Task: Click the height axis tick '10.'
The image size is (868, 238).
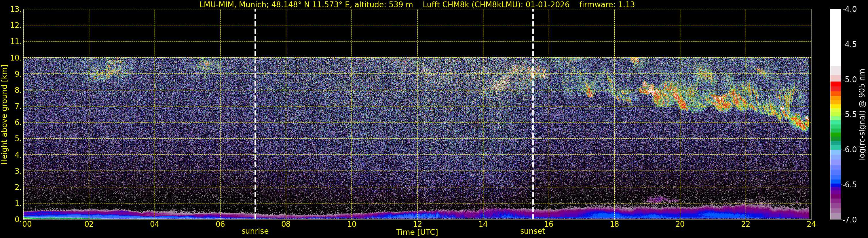Action: pos(16,58)
